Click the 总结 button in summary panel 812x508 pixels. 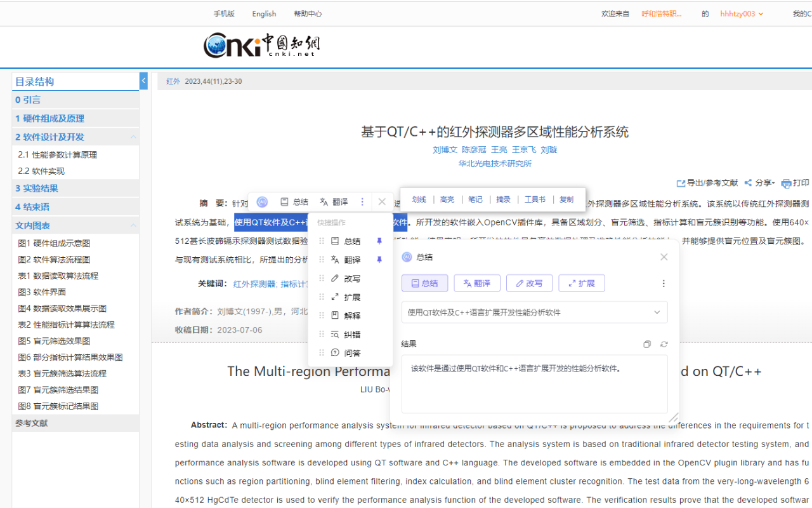424,283
